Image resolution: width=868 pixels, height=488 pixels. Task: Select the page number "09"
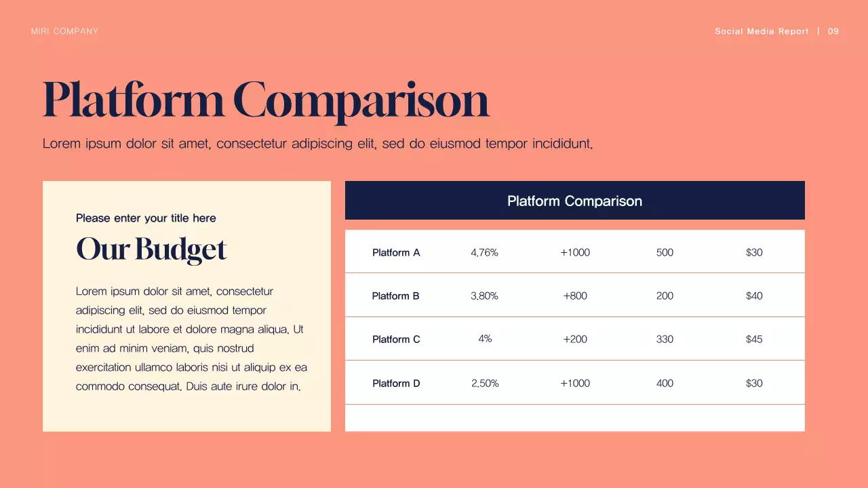[x=833, y=31]
